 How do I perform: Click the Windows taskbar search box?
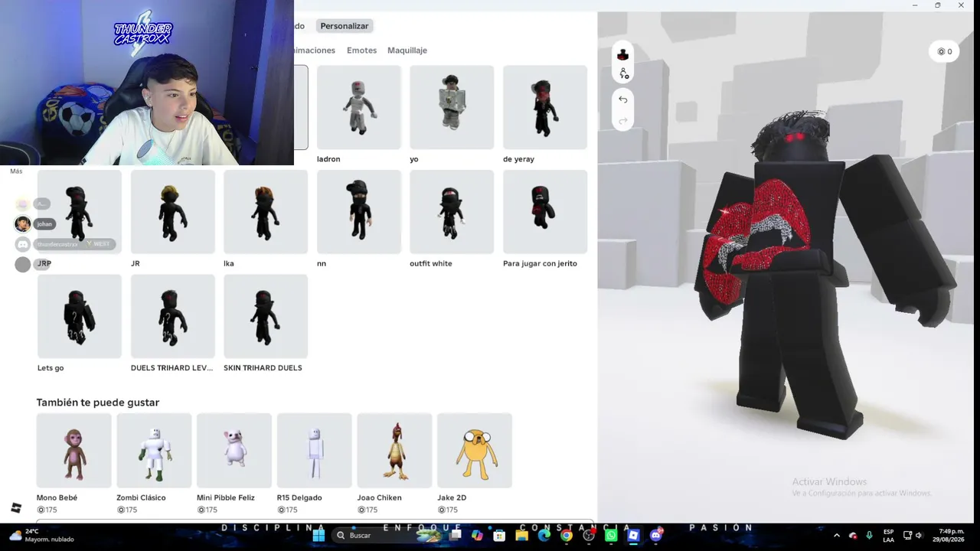(x=388, y=536)
